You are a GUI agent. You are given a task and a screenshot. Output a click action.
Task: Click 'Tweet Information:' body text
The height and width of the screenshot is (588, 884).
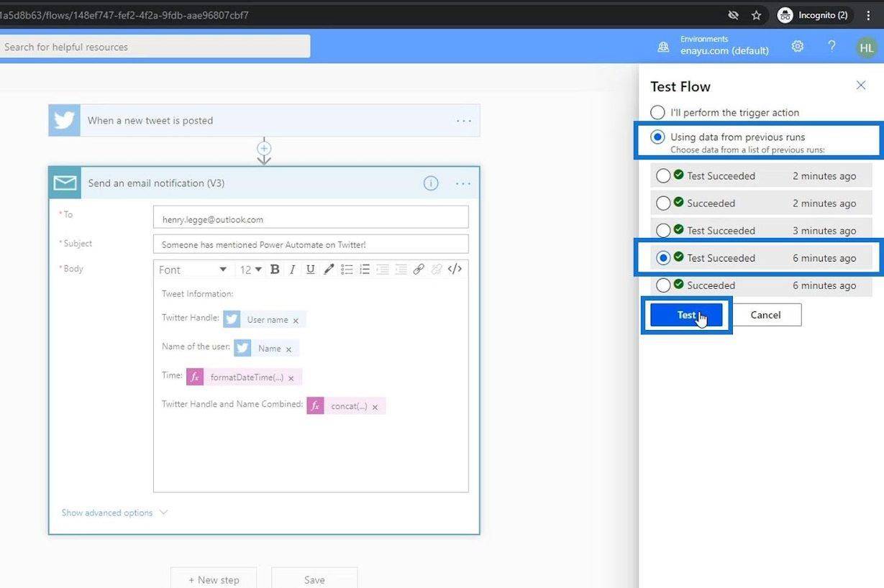coord(197,294)
